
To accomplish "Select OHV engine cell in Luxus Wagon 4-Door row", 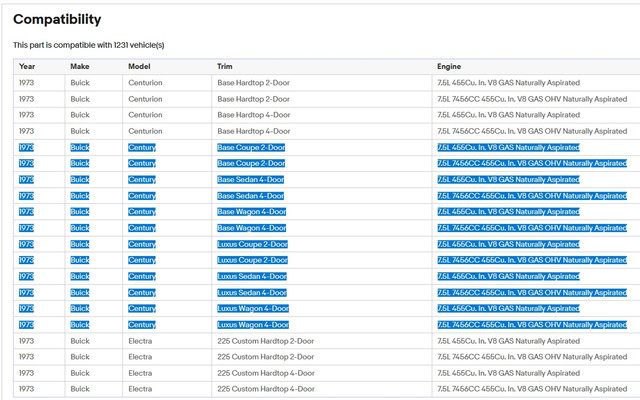I will [532, 325].
